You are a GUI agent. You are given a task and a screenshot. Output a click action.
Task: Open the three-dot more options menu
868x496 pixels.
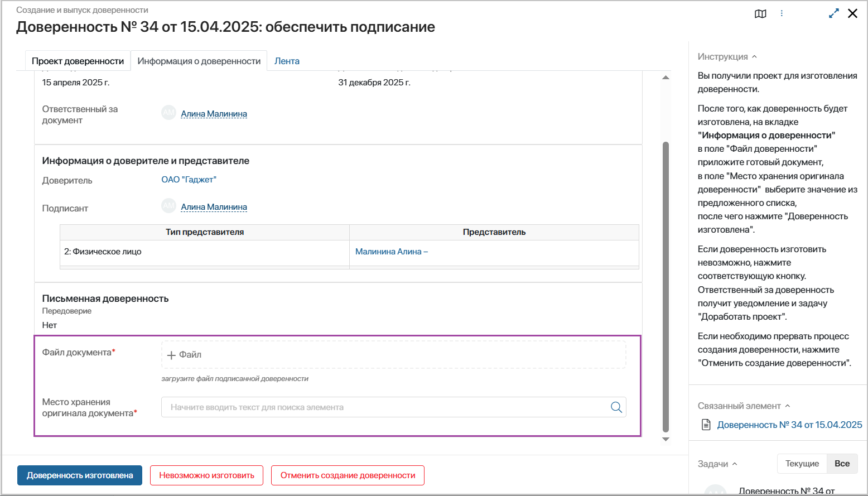pyautogui.click(x=782, y=13)
